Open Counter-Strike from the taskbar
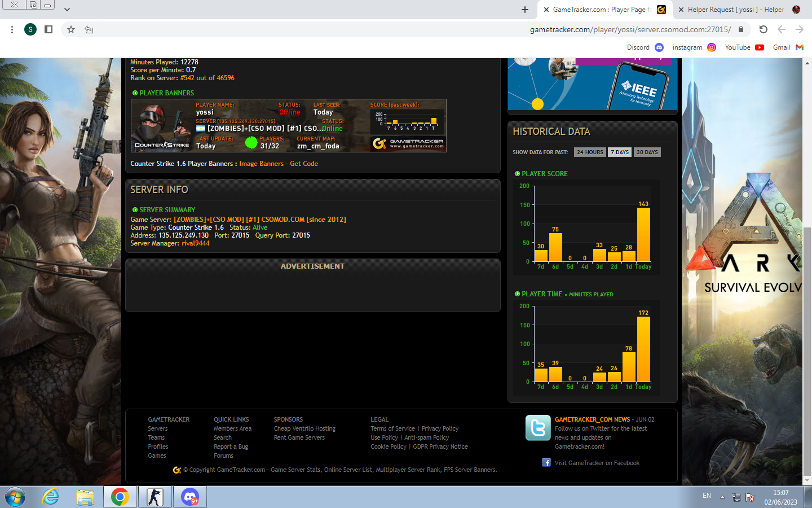 [x=155, y=497]
